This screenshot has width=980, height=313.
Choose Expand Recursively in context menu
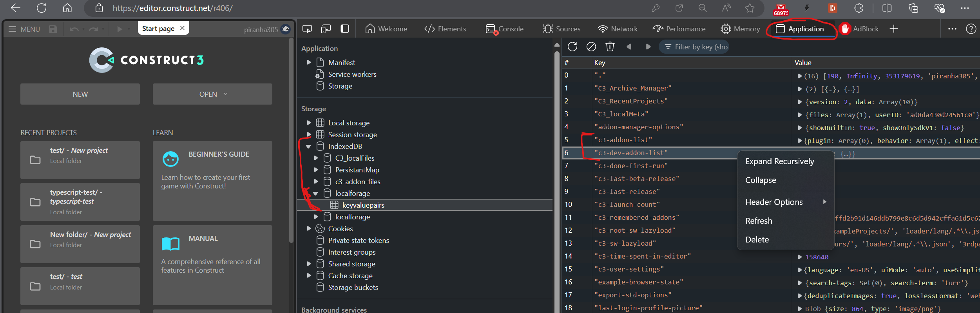(x=780, y=161)
